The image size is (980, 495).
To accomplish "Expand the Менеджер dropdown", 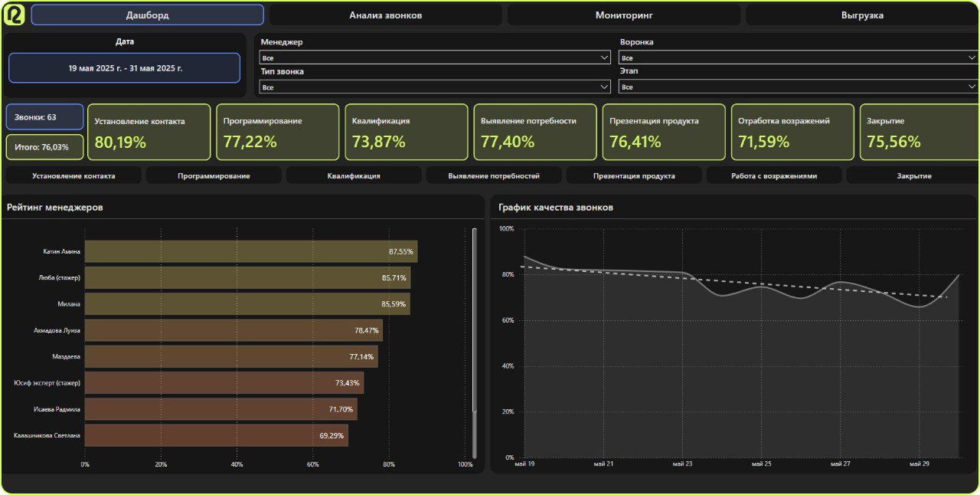I will click(434, 57).
